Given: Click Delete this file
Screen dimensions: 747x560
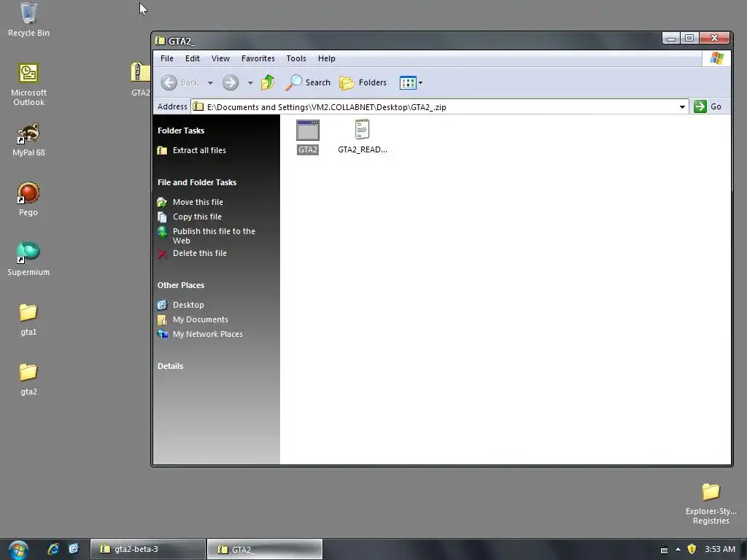Looking at the screenshot, I should [192, 253].
